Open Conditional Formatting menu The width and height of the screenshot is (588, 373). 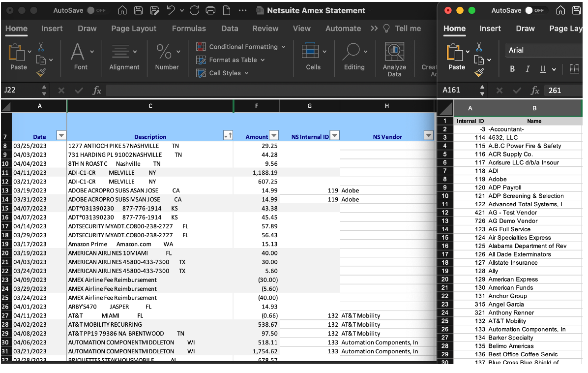241,47
